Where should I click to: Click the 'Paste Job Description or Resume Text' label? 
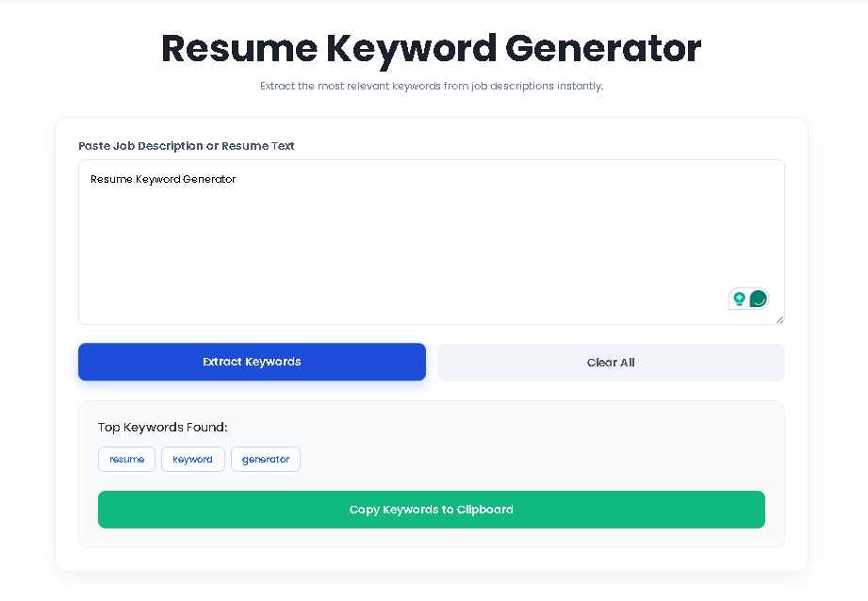[186, 146]
